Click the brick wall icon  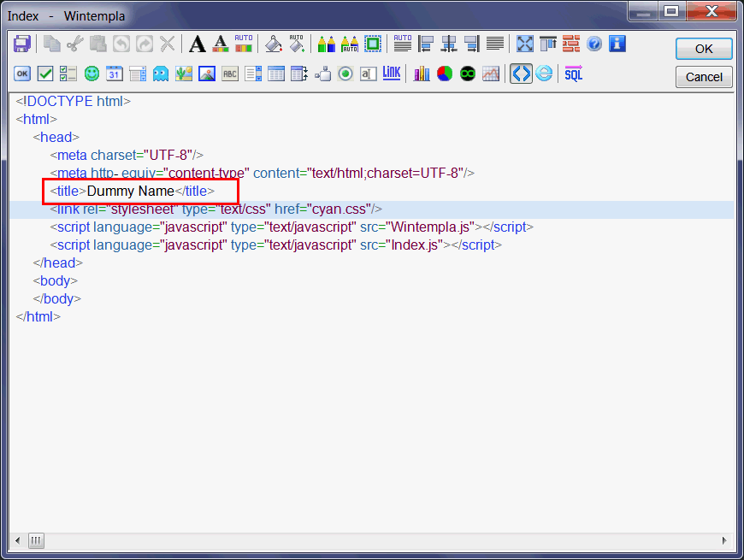[571, 44]
